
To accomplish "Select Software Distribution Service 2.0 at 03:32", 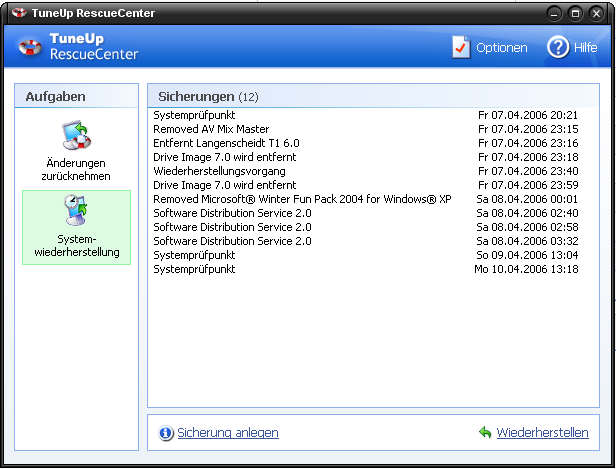I will (365, 241).
